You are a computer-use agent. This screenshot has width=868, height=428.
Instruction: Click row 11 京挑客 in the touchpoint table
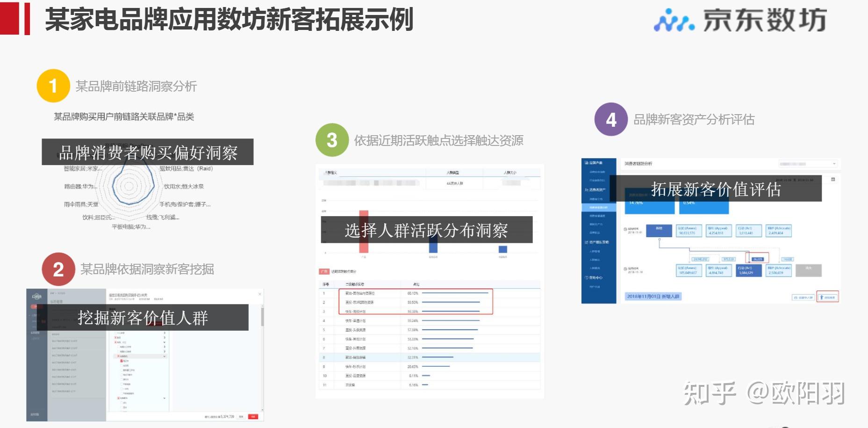point(430,385)
